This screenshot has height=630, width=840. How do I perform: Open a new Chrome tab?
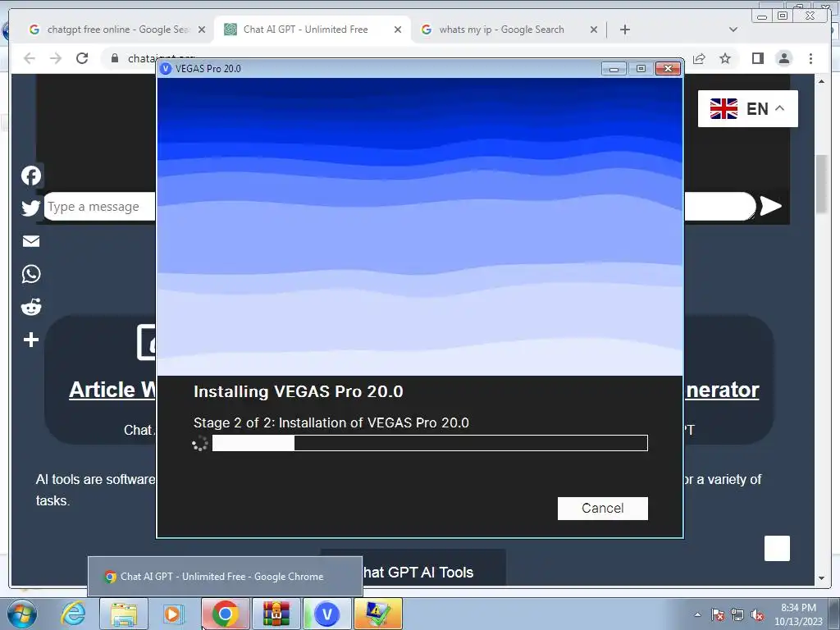click(624, 30)
